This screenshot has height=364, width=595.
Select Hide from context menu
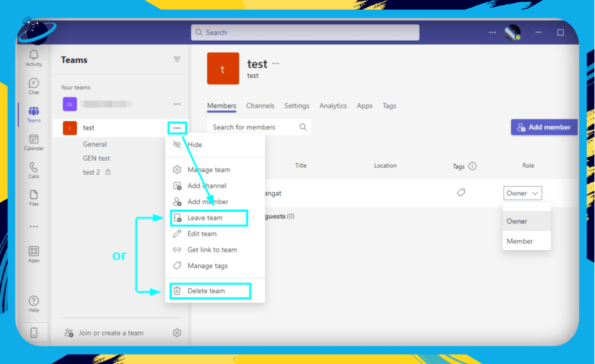click(x=215, y=145)
